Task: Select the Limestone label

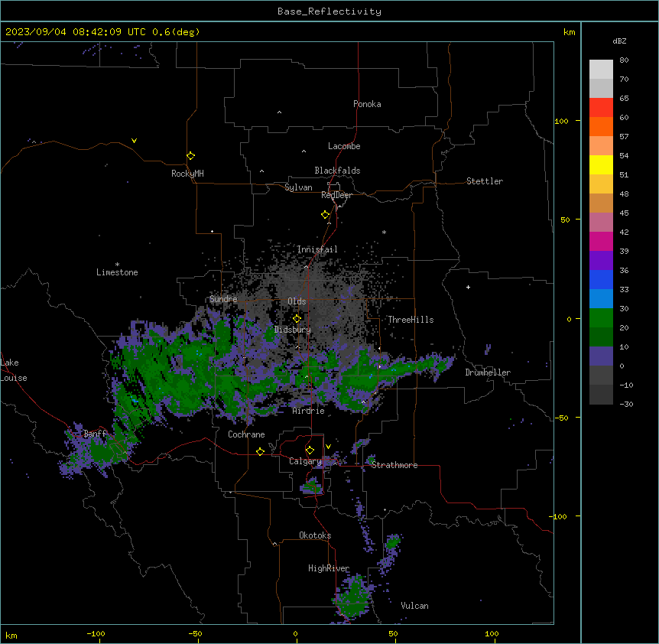Action: coord(117,272)
